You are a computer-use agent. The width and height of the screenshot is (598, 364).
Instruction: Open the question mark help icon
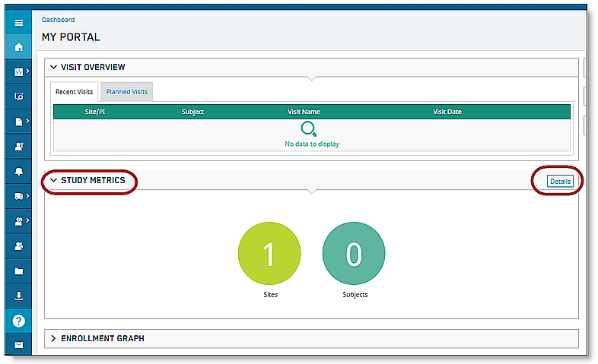(x=19, y=321)
